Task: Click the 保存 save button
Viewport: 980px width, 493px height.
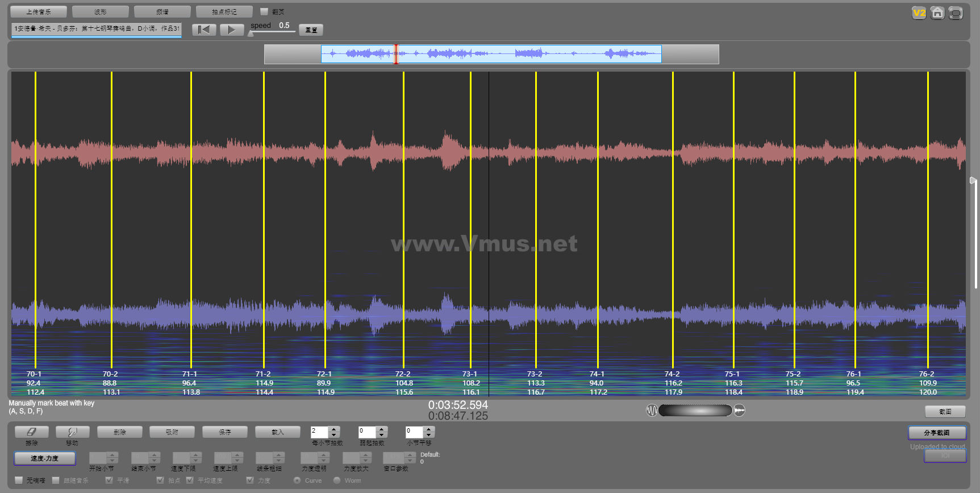Action: point(225,432)
